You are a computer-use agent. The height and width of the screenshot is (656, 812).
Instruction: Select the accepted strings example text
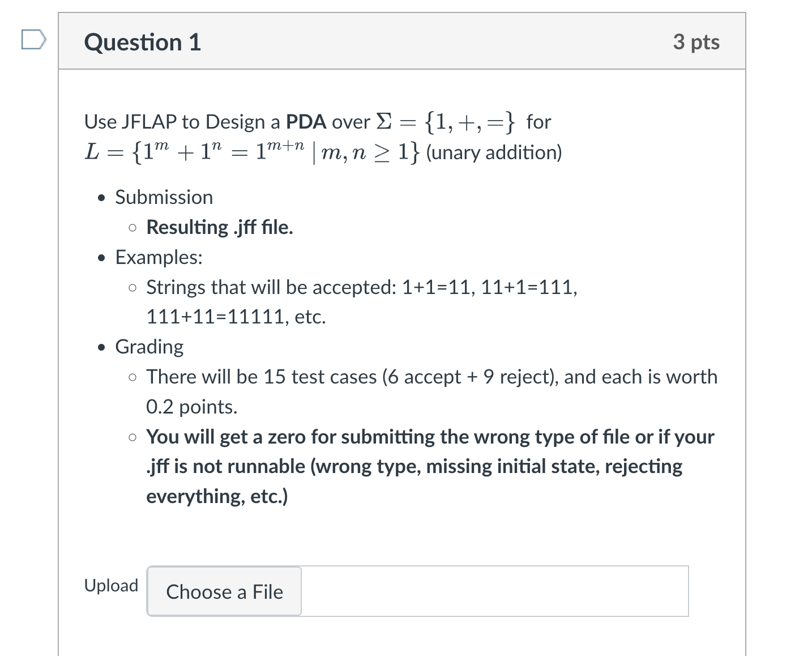click(x=362, y=287)
